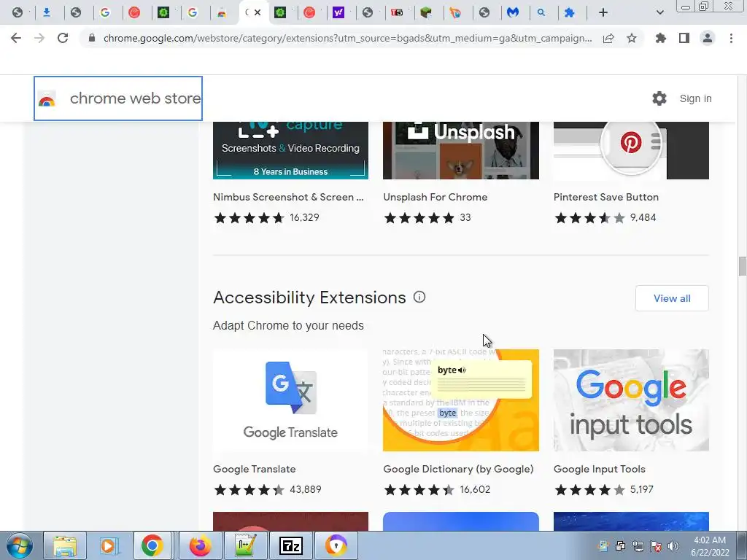The image size is (747, 560).
Task: Open Google Translate extension thumbnail
Action: 290,400
